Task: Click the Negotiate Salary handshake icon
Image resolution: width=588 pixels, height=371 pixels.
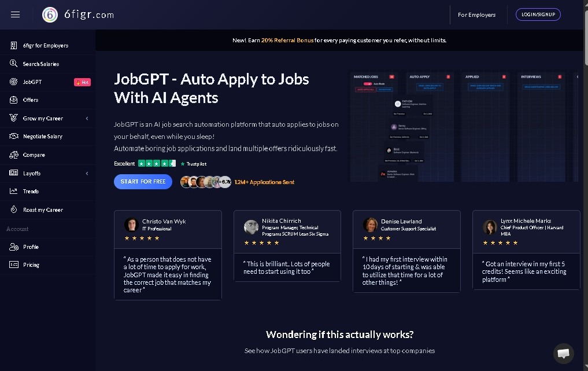Action: tap(13, 136)
